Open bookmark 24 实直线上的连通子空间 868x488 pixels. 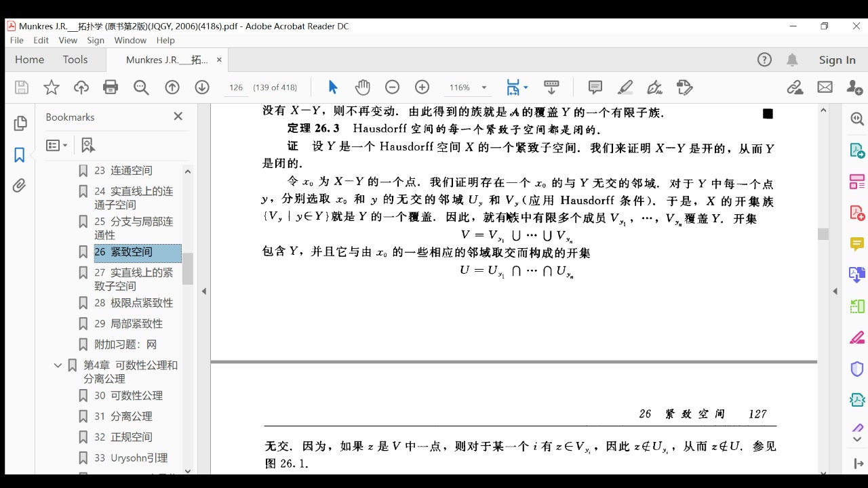[x=134, y=198]
